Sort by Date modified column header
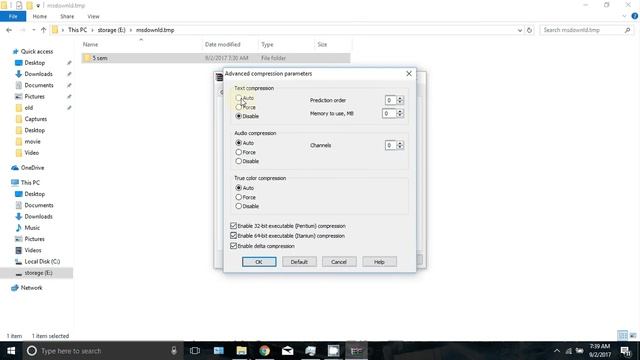The height and width of the screenshot is (360, 640). point(222,44)
